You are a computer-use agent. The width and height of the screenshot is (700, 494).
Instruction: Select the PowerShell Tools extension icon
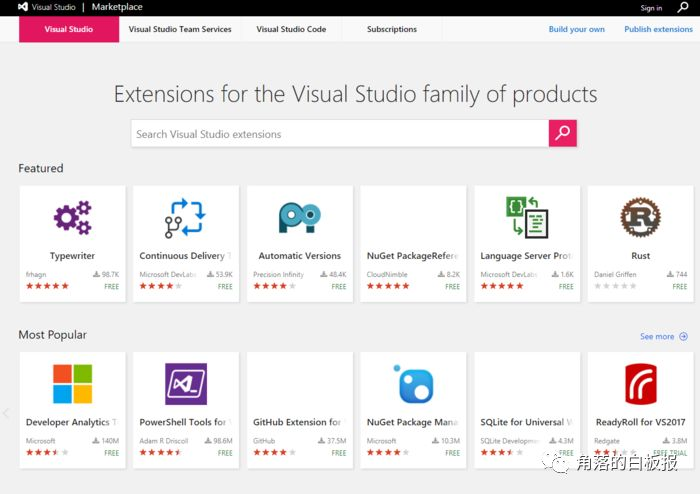pyautogui.click(x=185, y=384)
